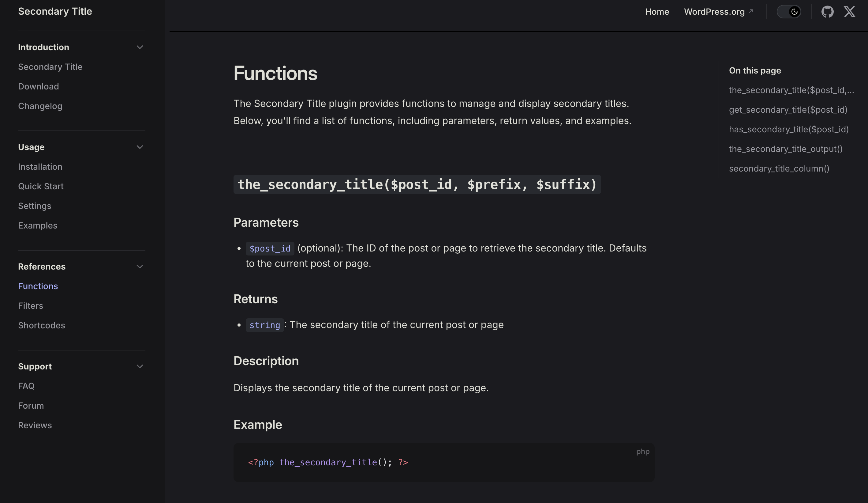
Task: Open the Installation page
Action: pos(40,167)
